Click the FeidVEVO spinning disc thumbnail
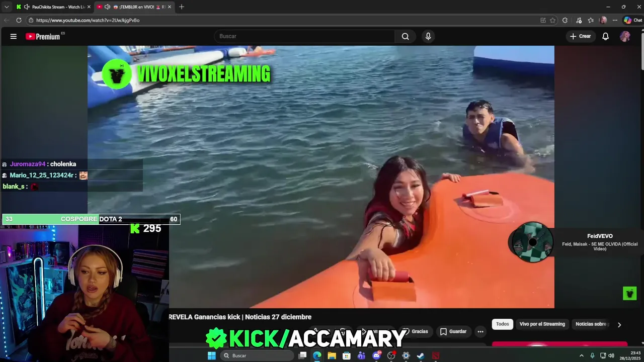The width and height of the screenshot is (644, 362). (531, 242)
